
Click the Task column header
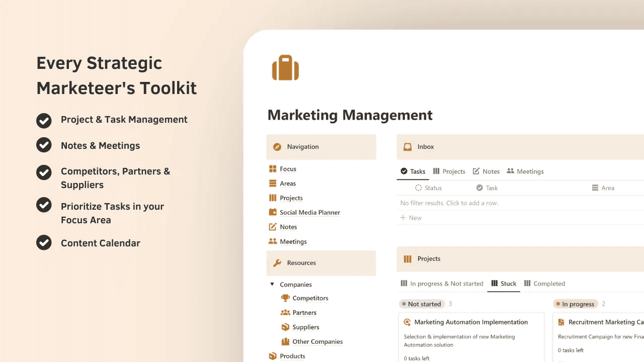[x=487, y=188]
